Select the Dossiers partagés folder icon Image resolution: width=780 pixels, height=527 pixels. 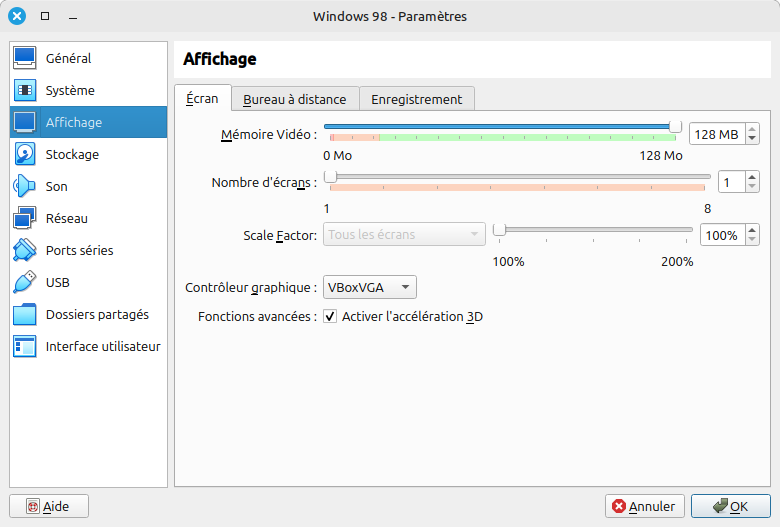click(24, 314)
